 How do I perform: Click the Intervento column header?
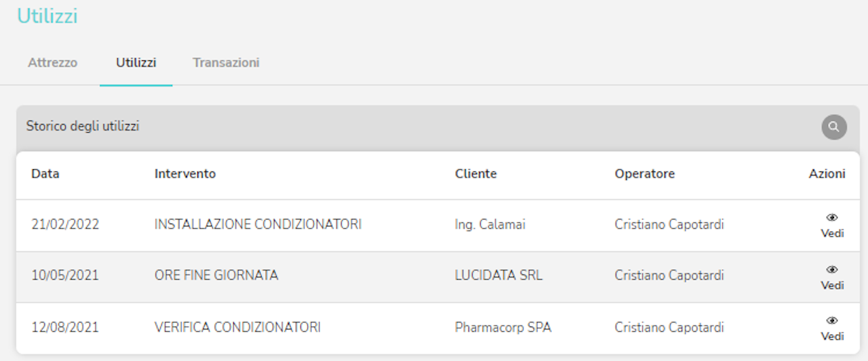185,174
